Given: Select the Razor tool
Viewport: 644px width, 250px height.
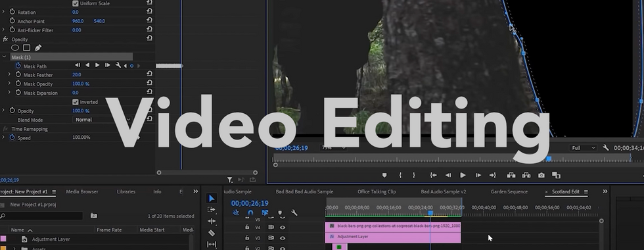Looking at the screenshot, I should click(x=212, y=233).
